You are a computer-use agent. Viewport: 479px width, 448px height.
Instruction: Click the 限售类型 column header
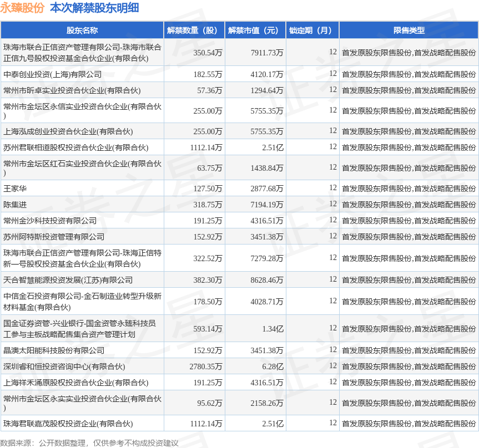pos(409,30)
